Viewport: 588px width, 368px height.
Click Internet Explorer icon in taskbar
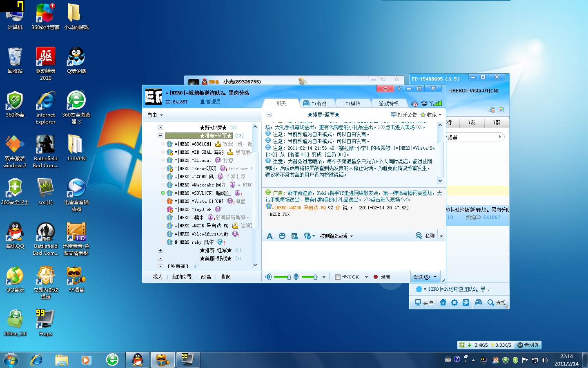(x=36, y=360)
